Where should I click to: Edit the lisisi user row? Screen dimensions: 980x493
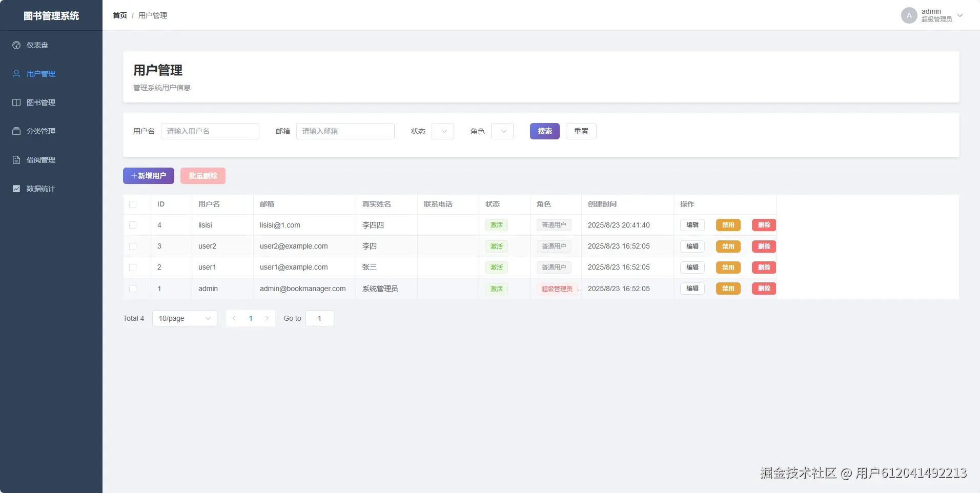[x=692, y=225]
